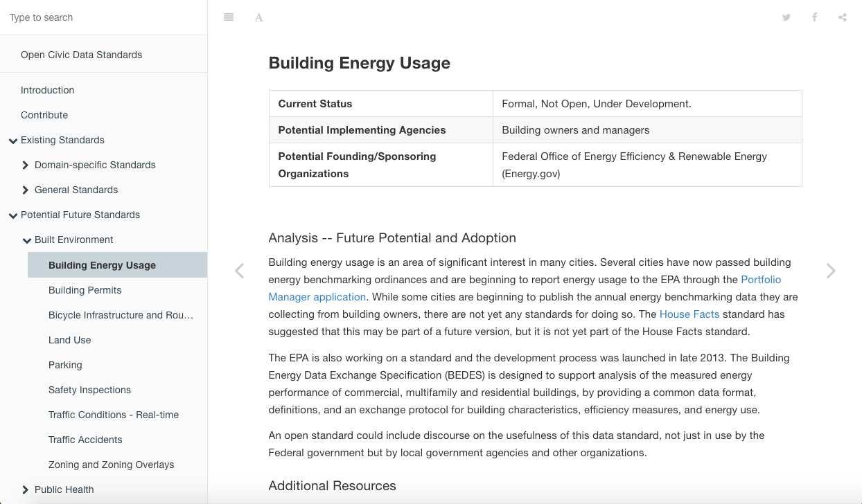Go to the next page arrow

tap(830, 271)
